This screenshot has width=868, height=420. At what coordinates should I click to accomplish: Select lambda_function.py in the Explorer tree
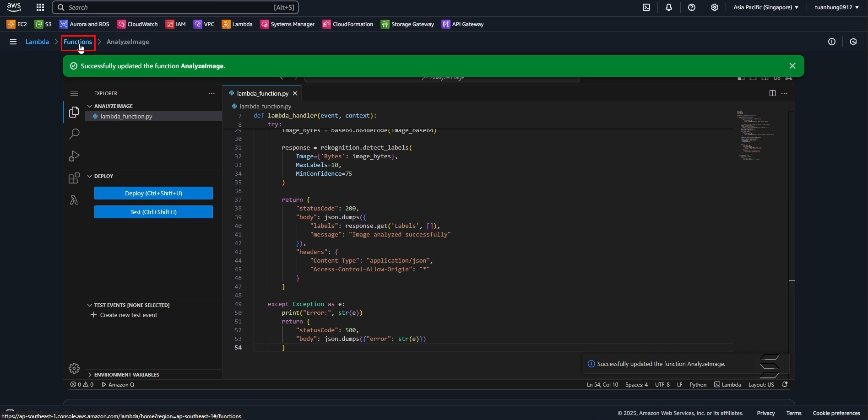(x=154, y=116)
